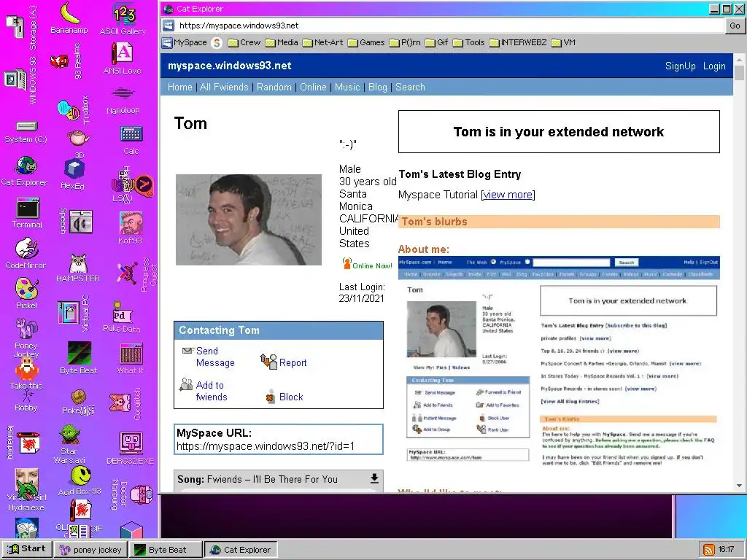Open the MySpace bookmark
The height and width of the screenshot is (560, 747).
point(185,42)
